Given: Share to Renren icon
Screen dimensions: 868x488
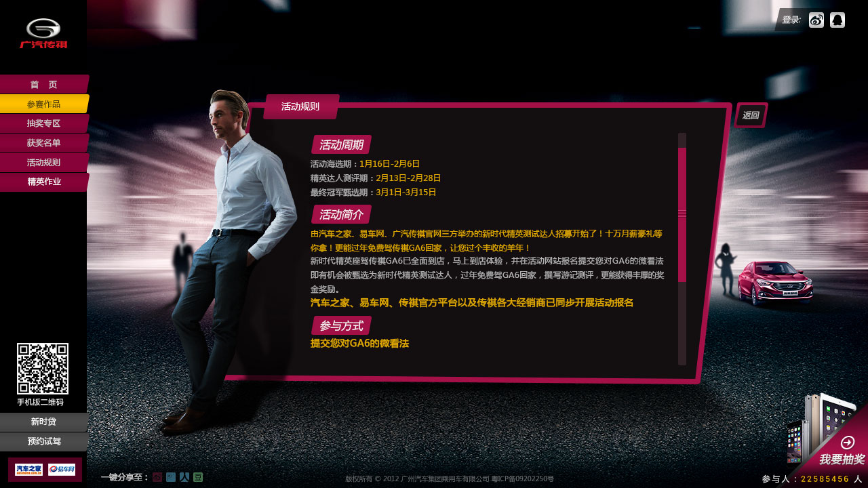Looking at the screenshot, I should pos(184,477).
